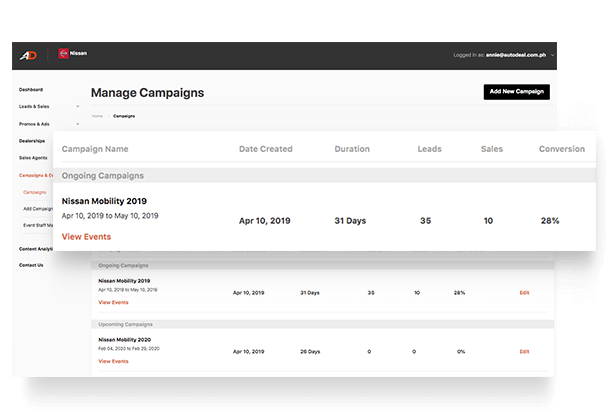Open the Dashboard sidebar item
606x420 pixels.
pyautogui.click(x=31, y=90)
